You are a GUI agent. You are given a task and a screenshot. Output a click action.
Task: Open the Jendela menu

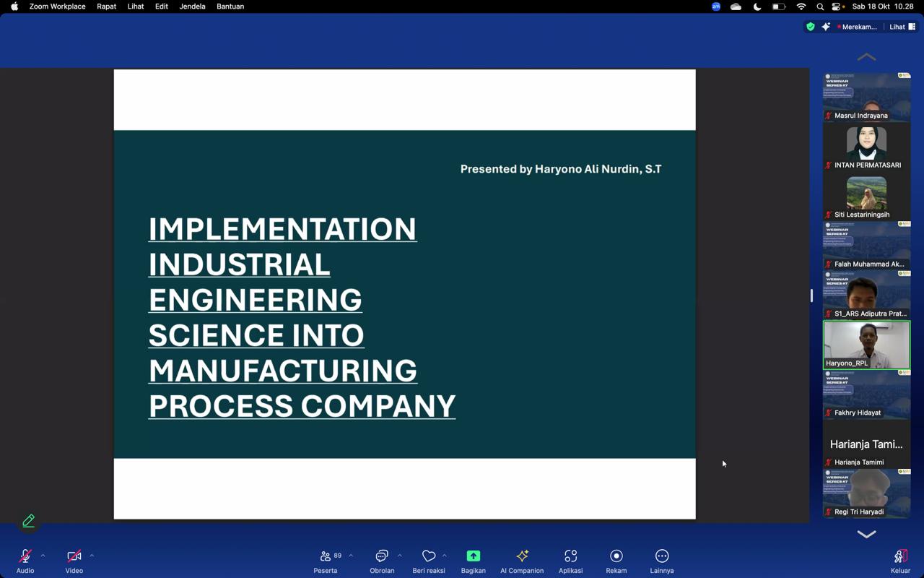coord(192,7)
